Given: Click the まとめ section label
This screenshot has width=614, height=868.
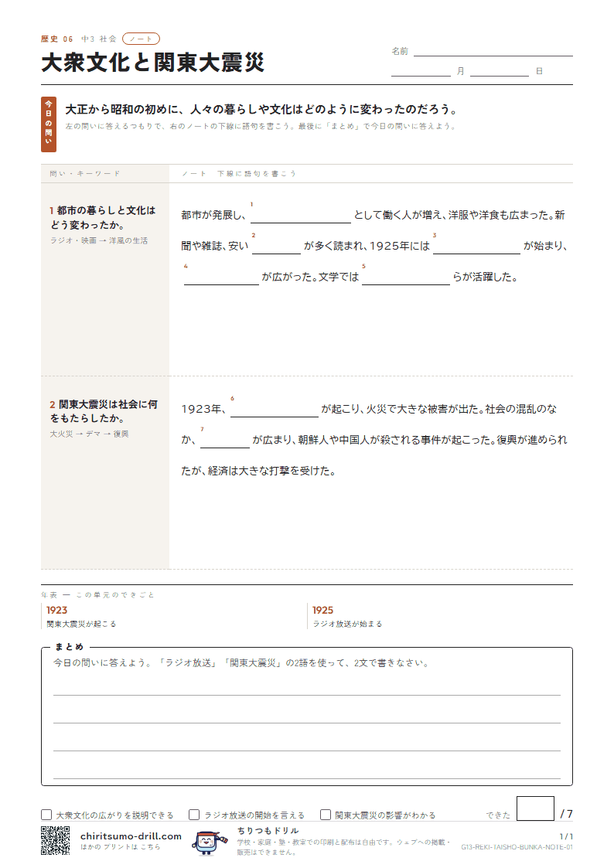Looking at the screenshot, I should click(69, 647).
